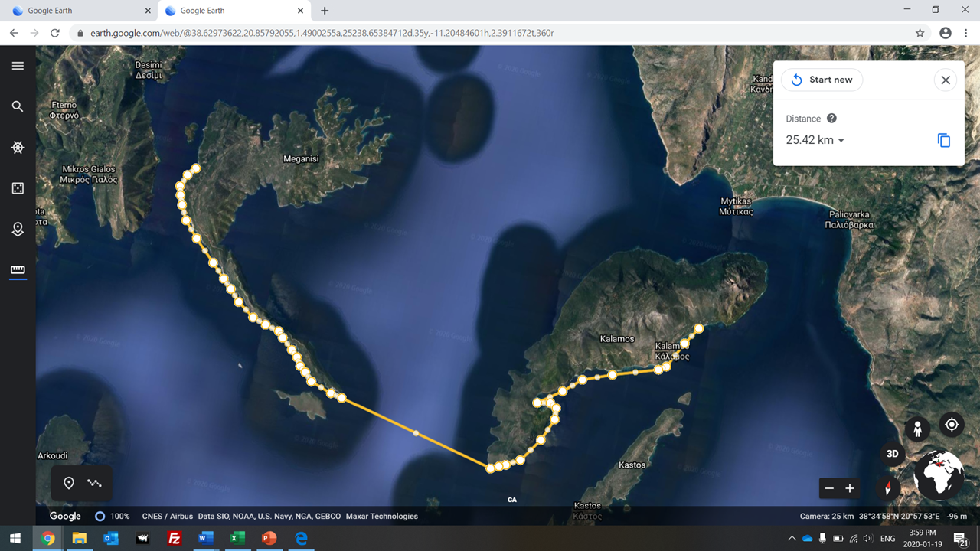Switch to the first Google Earth tab
Screen dimensions: 980x551
point(80,11)
